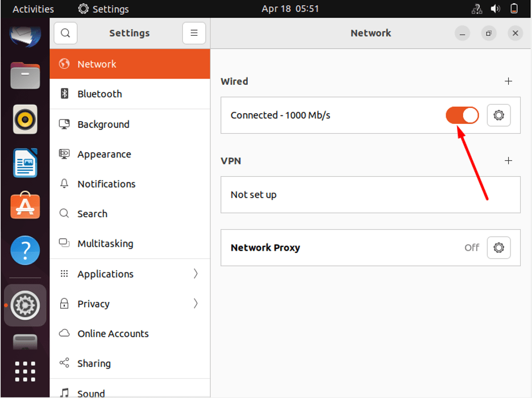Click the Network Proxy Off label

point(472,247)
